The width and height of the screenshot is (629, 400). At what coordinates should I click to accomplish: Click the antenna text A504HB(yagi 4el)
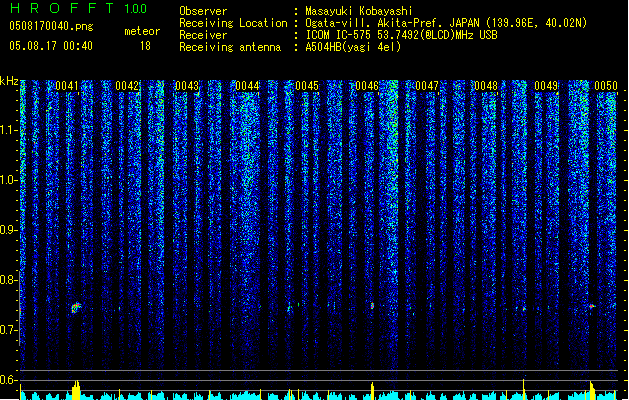[353, 47]
